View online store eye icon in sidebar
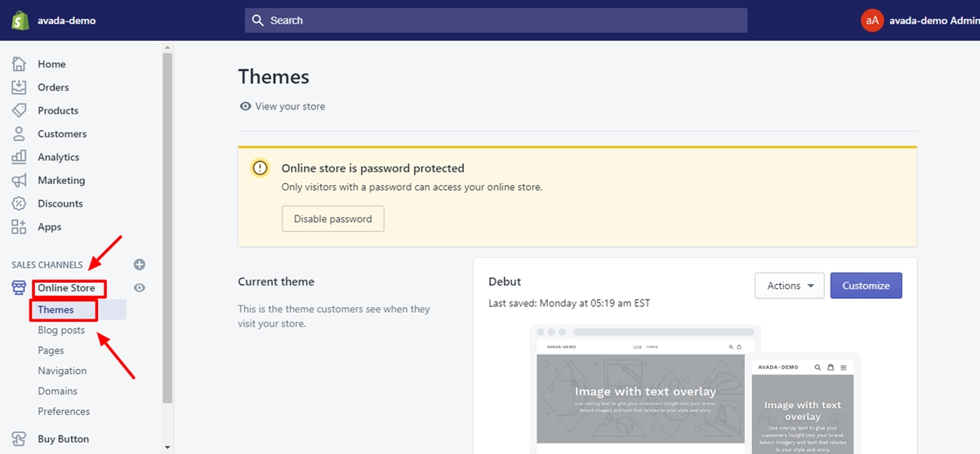 pyautogui.click(x=140, y=287)
